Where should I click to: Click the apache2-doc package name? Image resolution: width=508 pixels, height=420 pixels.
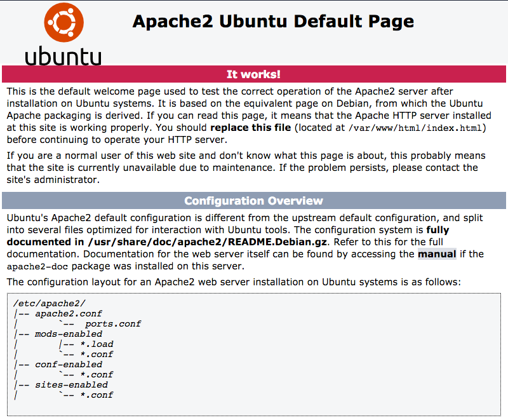click(37, 267)
